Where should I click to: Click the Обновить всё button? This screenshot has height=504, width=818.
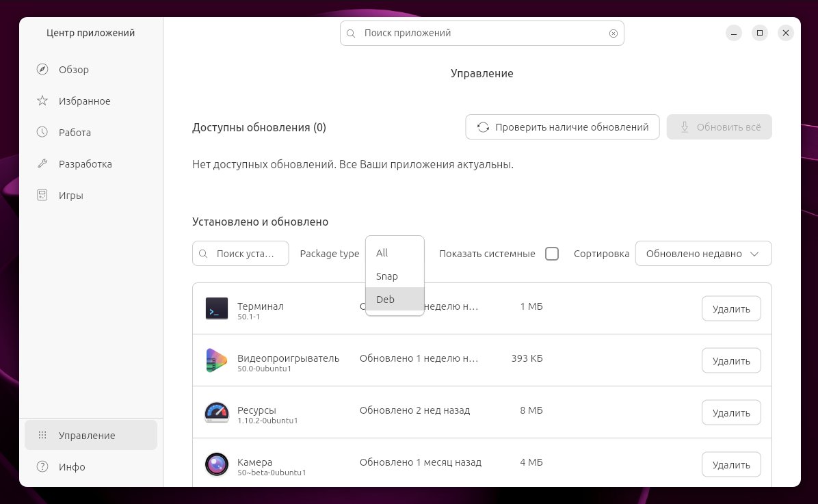719,127
